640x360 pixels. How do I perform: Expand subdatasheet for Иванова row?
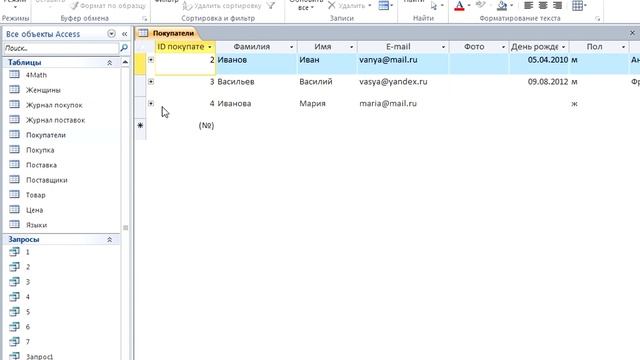(x=151, y=103)
